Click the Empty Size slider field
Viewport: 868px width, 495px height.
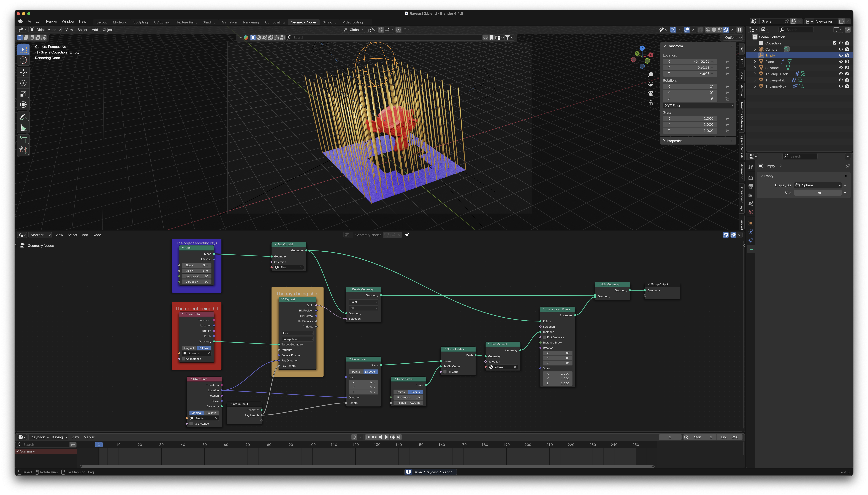[x=818, y=193]
